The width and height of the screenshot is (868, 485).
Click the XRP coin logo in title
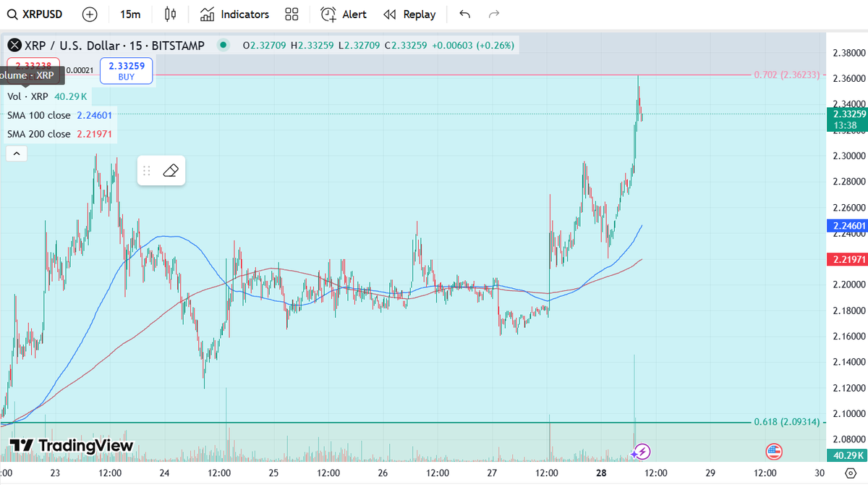pos(14,46)
